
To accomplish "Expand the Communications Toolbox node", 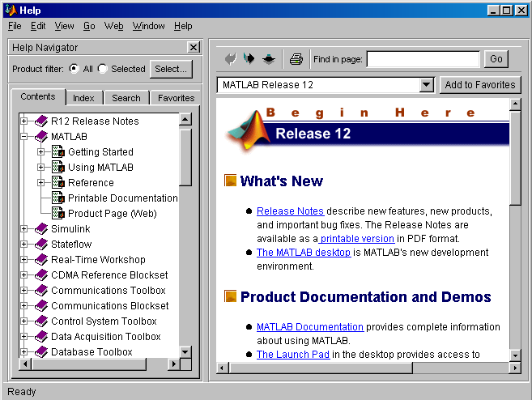I will coord(24,290).
